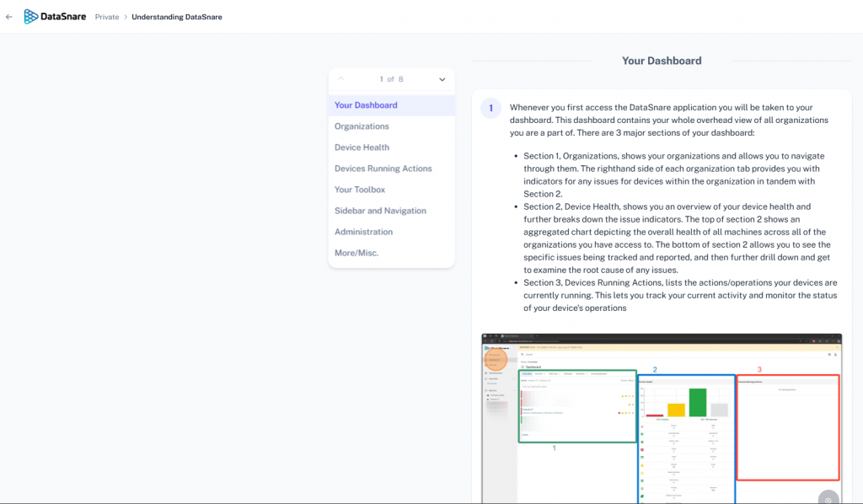Image resolution: width=863 pixels, height=504 pixels.
Task: Open the Private breadcrumb
Action: [107, 17]
